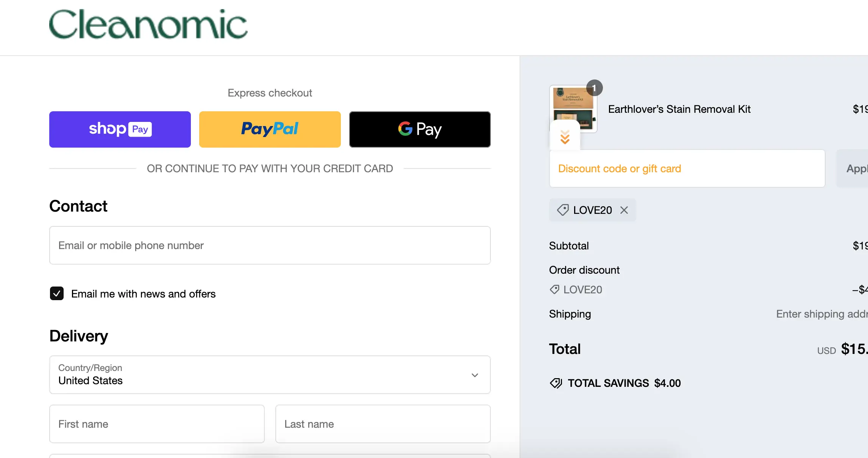Focus the First name field
The width and height of the screenshot is (868, 458).
pos(157,424)
